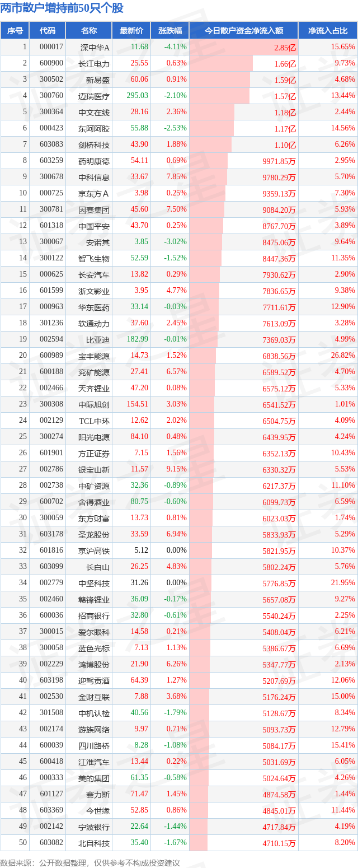358x868 pixels.
Task: Select the stock name 爱尔眼科
Action: [x=95, y=632]
